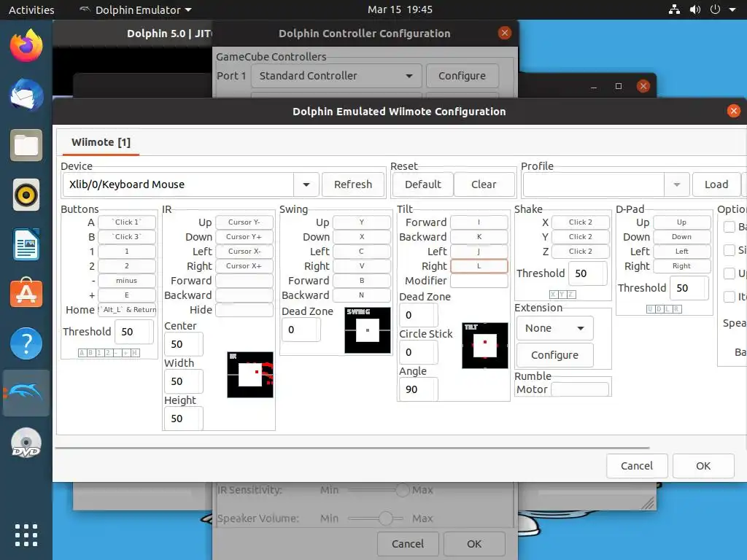Screen dimensions: 747x560
Task: Open the network status icon in top bar
Action: [x=674, y=9]
